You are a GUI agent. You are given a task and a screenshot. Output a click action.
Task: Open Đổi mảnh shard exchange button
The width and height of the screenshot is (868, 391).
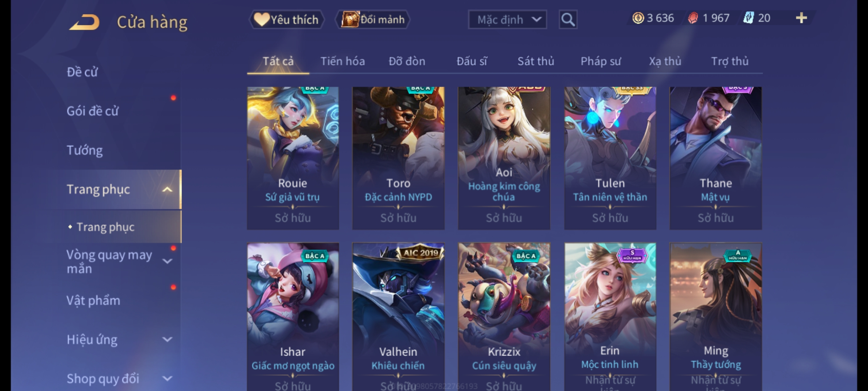pos(373,20)
